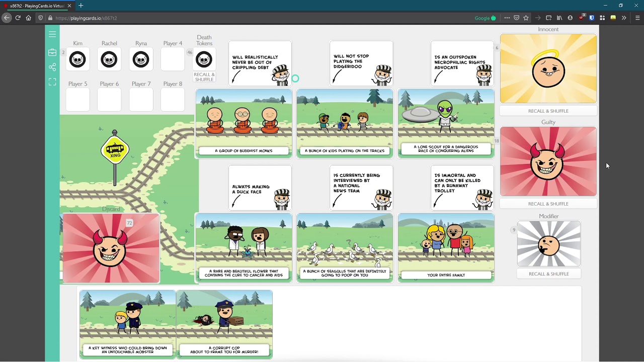Image resolution: width=644 pixels, height=362 pixels.
Task: Click the share room icon
Action: pyautogui.click(x=52, y=67)
